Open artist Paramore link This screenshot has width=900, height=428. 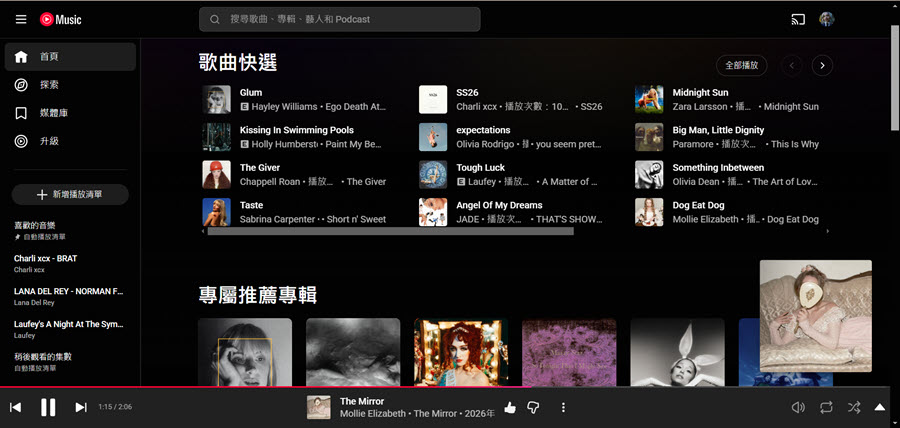coord(693,144)
